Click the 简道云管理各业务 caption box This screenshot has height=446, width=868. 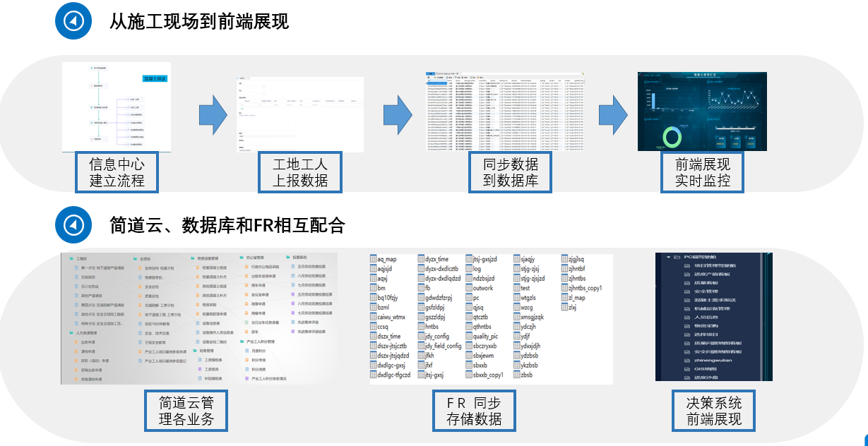pos(186,411)
